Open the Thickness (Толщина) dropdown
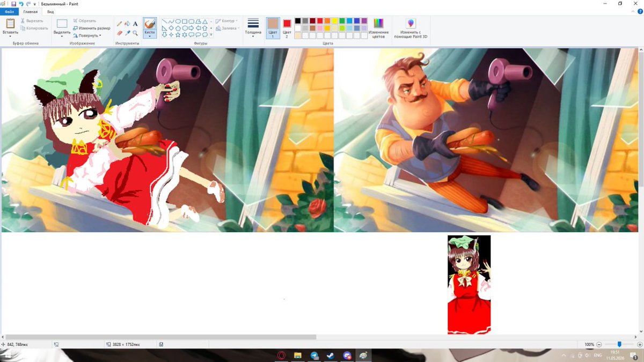 pyautogui.click(x=253, y=28)
